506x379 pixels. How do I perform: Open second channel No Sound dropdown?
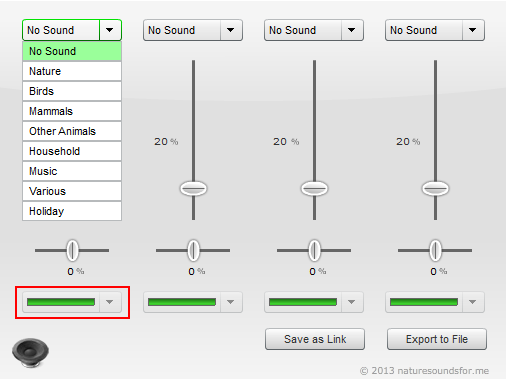(x=193, y=30)
